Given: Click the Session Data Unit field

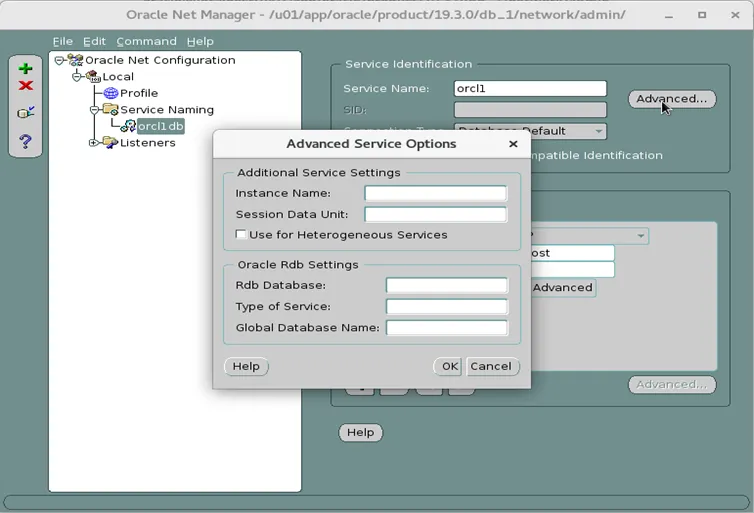Looking at the screenshot, I should point(435,214).
